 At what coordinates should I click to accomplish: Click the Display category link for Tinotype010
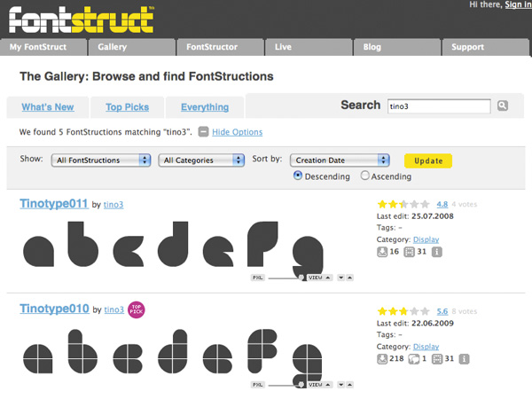426,347
